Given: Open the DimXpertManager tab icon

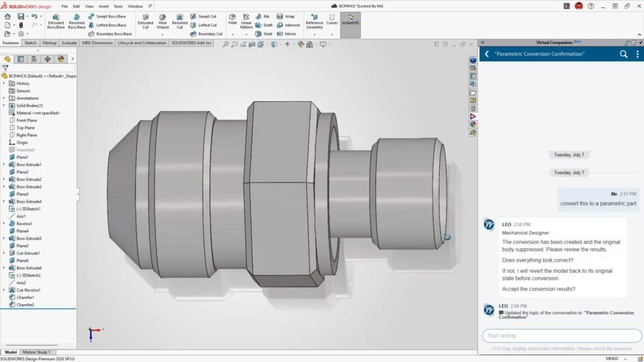Looking at the screenshot, I should (48, 59).
